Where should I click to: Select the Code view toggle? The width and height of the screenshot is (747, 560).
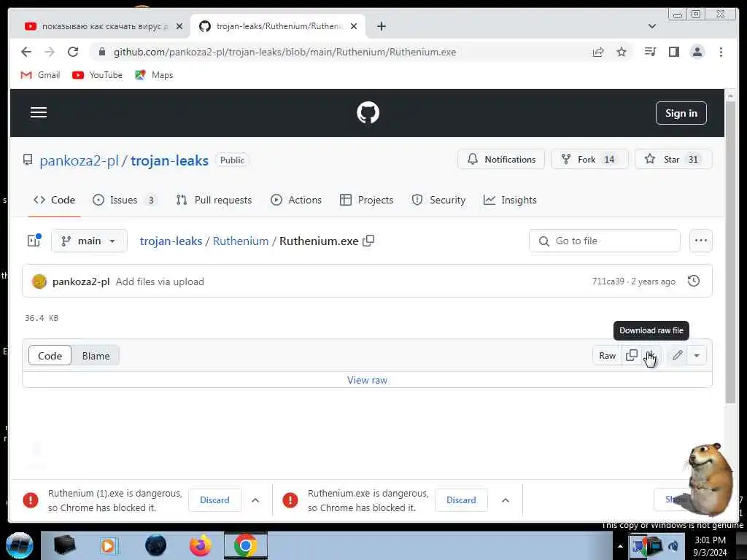[x=50, y=356]
